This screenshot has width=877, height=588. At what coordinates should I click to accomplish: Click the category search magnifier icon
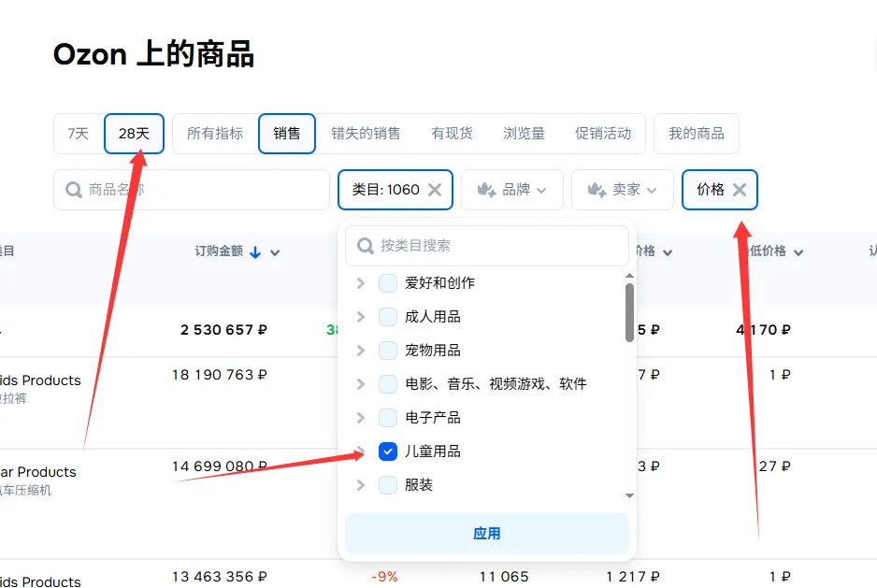pyautogui.click(x=366, y=246)
